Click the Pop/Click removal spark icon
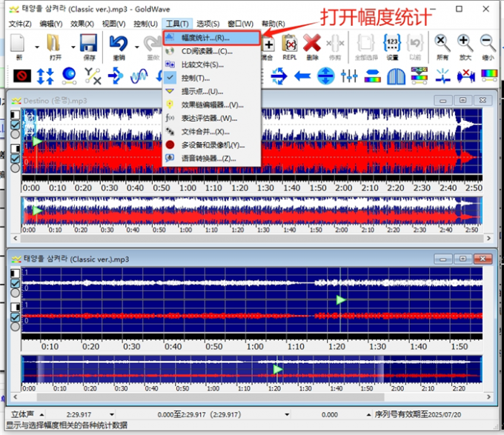 (x=442, y=76)
